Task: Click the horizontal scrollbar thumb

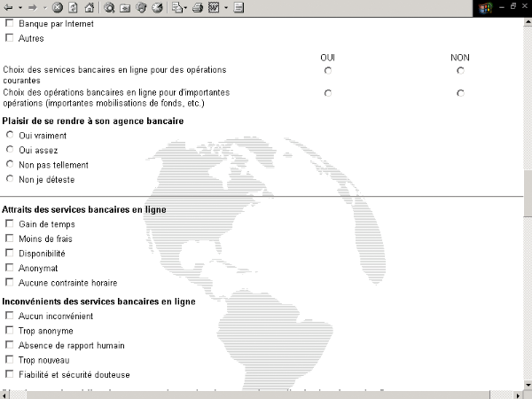Action: 258,395
